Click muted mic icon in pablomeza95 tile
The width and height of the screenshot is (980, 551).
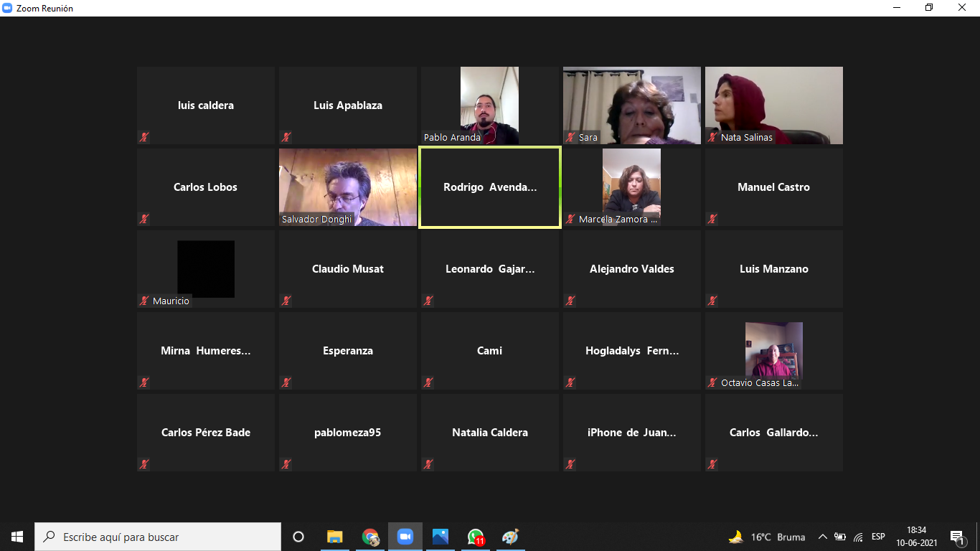pyautogui.click(x=286, y=464)
